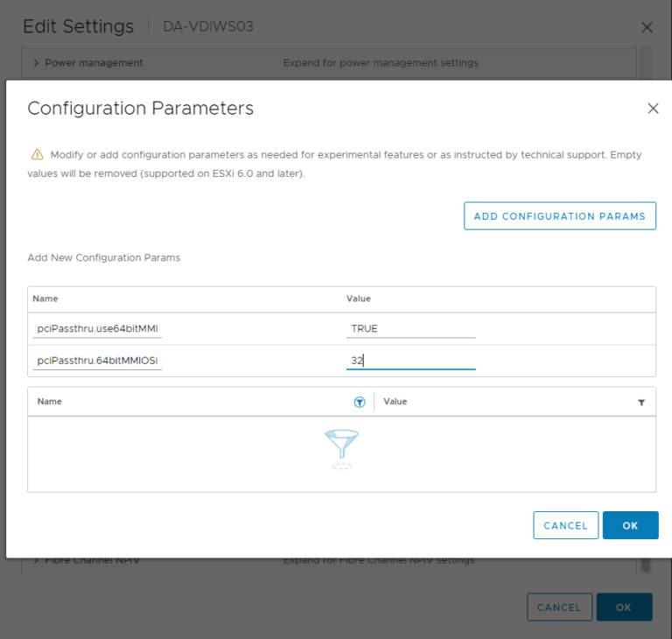The height and width of the screenshot is (639, 672).
Task: Cancel the Configuration Parameters dialog
Action: coord(566,525)
